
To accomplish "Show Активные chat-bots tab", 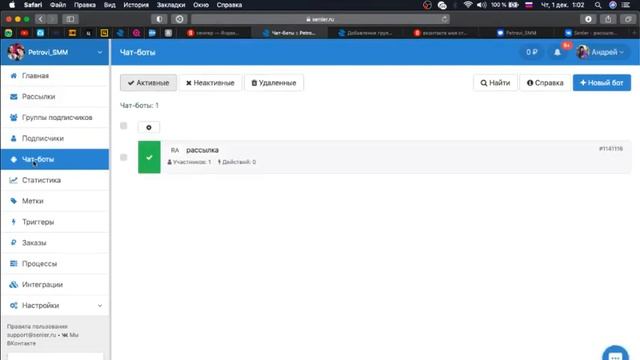I will 148,83.
